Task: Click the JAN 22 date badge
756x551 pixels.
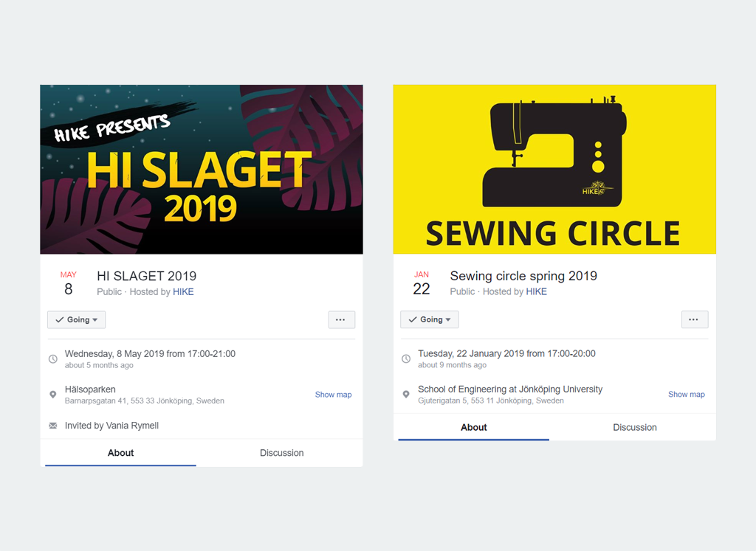Action: pyautogui.click(x=422, y=284)
